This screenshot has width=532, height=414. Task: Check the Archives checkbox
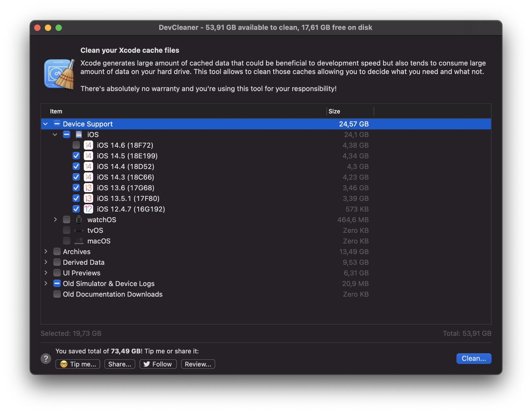click(57, 251)
